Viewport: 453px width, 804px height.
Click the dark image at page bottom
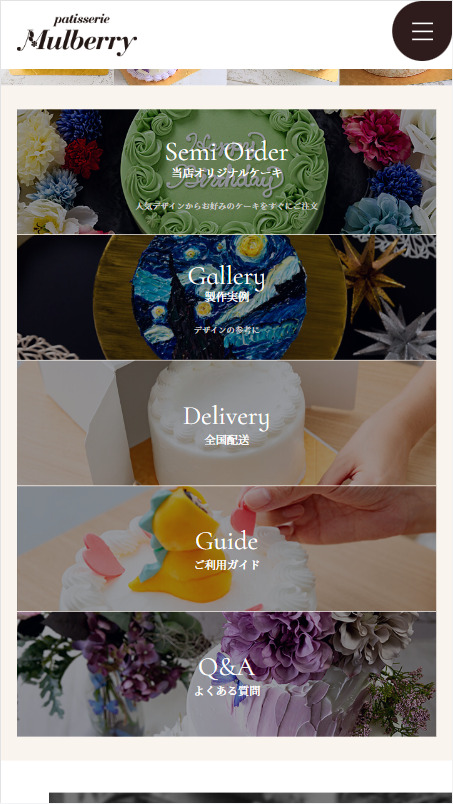pyautogui.click(x=250, y=798)
